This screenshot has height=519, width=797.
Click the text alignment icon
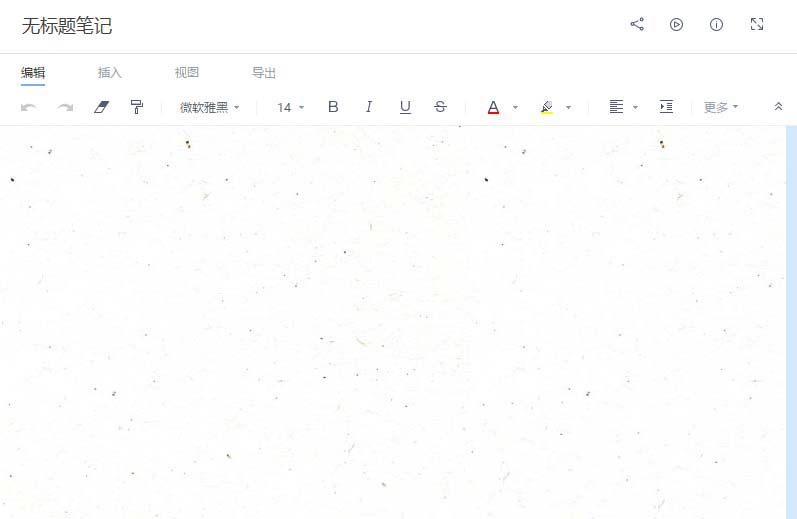point(616,107)
